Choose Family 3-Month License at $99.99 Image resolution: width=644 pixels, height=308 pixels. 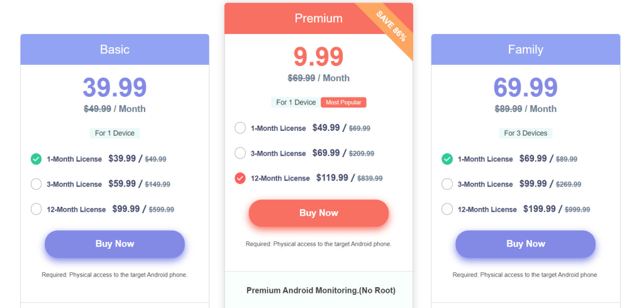pos(447,184)
